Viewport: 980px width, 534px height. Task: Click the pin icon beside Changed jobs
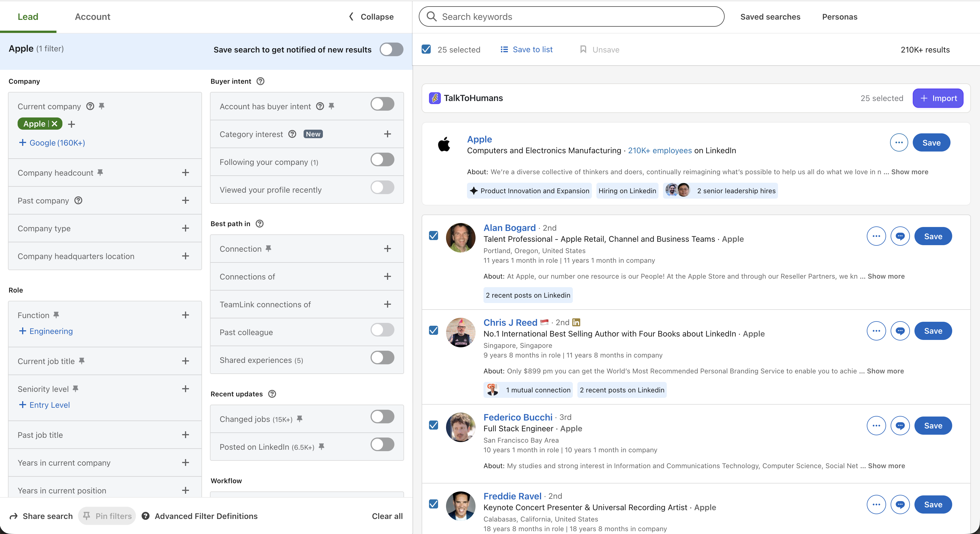tap(299, 419)
